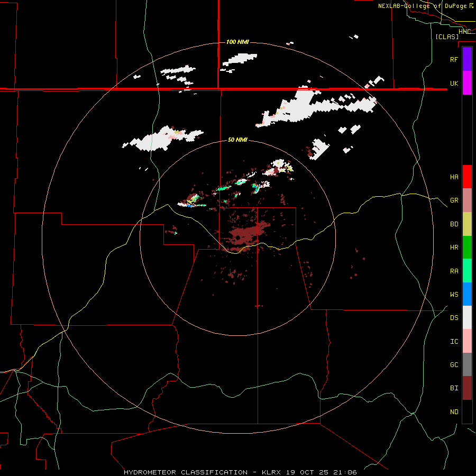Select the 'GR' legend label

(x=454, y=200)
